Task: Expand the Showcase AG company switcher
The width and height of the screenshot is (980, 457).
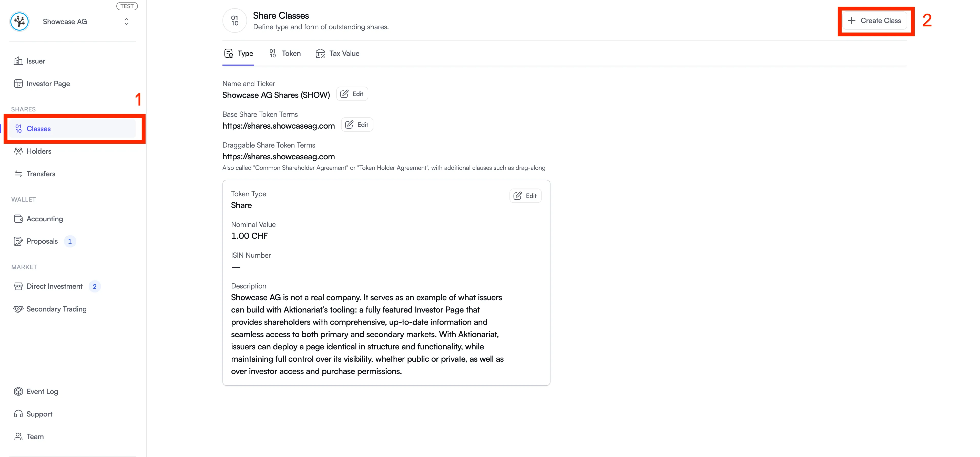Action: pyautogui.click(x=126, y=22)
